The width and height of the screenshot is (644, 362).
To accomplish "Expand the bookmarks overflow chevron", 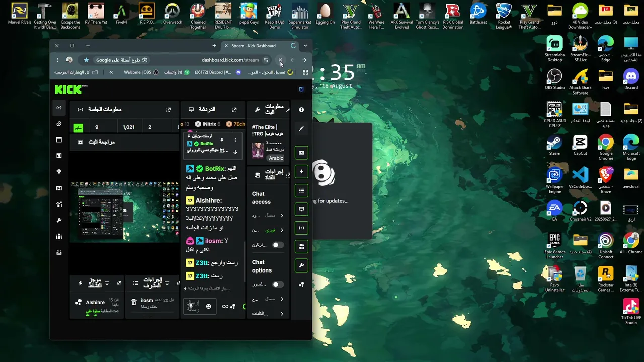I will pos(111,72).
